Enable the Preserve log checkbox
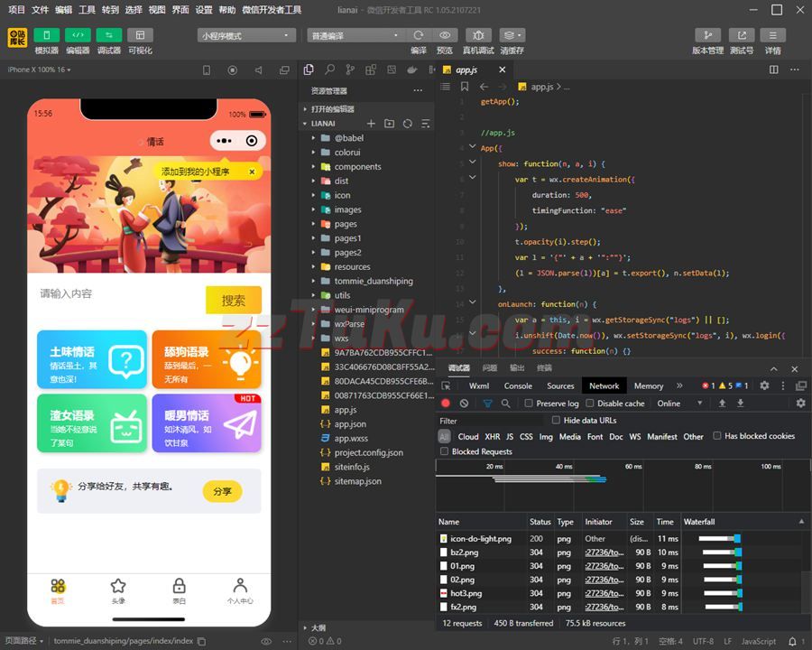Image resolution: width=812 pixels, height=650 pixels. pos(528,404)
